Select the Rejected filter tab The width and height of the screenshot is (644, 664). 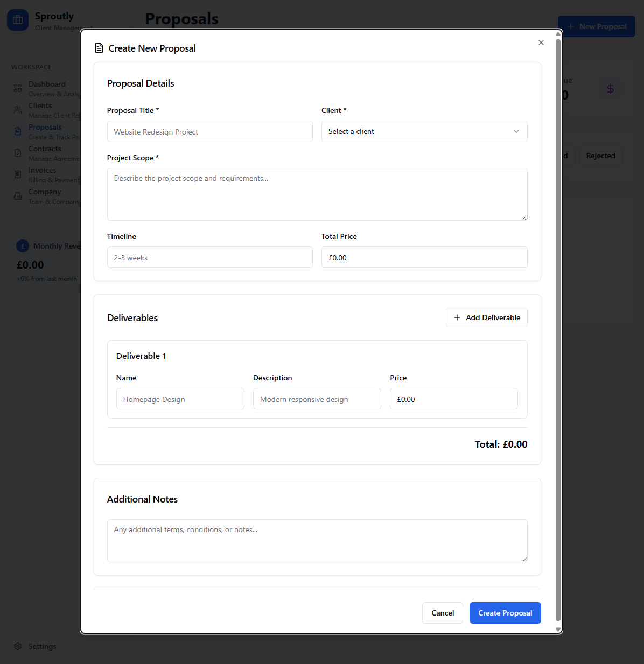(600, 156)
